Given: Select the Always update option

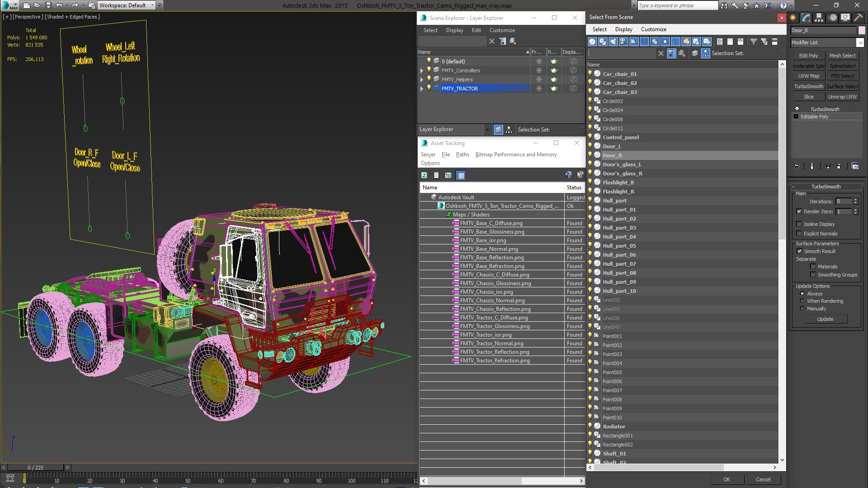Looking at the screenshot, I should (x=802, y=294).
